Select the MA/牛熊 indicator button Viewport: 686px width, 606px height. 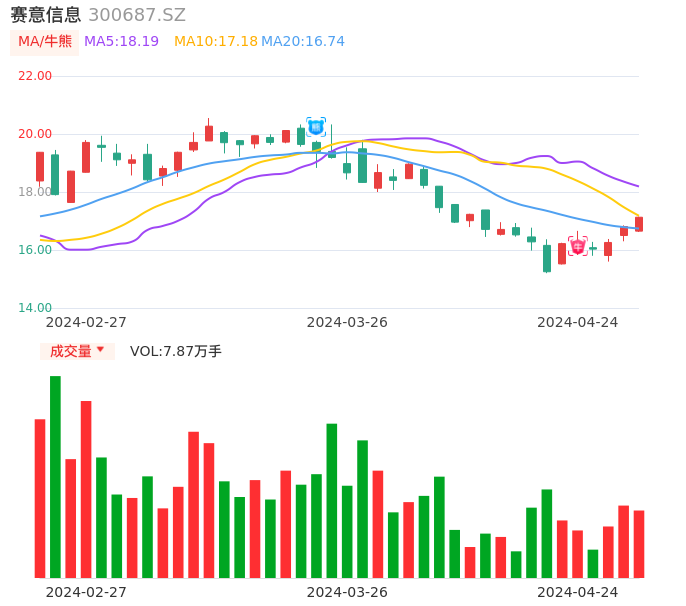point(45,42)
